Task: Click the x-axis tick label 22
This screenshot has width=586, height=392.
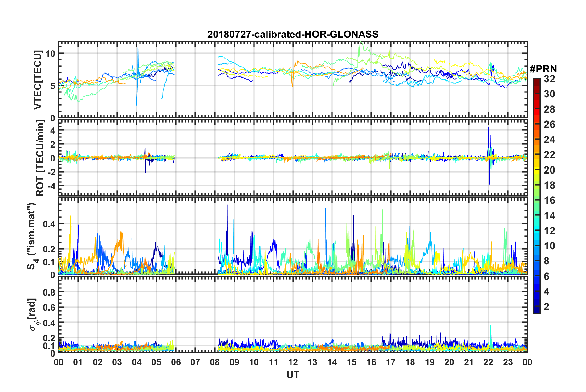Action: point(488,362)
